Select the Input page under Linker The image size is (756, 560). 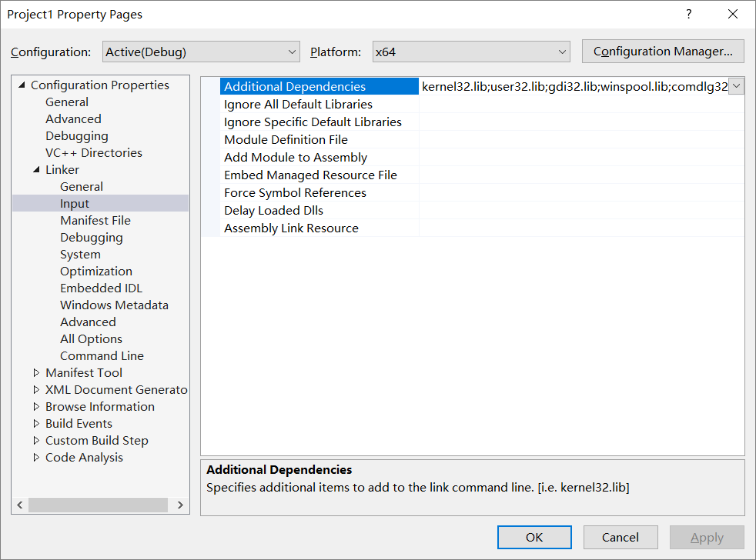[x=75, y=203]
